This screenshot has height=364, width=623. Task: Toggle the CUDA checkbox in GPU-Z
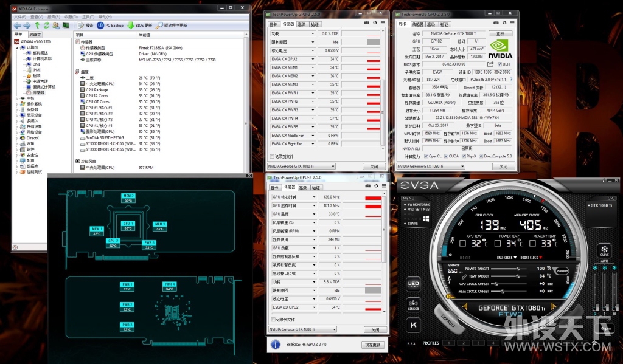pos(446,156)
